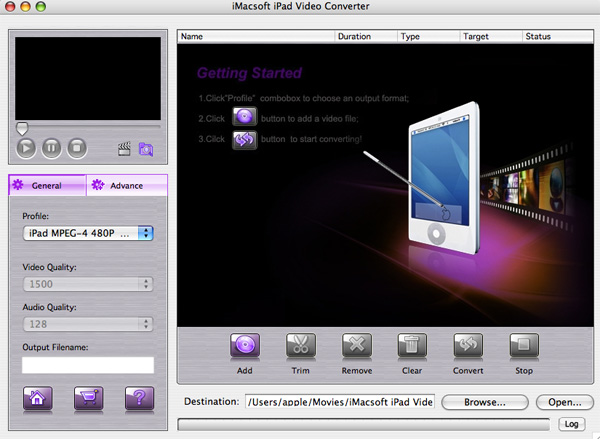Click the shopping cart purchase icon
Viewport: 600px width, 439px height.
[x=88, y=399]
